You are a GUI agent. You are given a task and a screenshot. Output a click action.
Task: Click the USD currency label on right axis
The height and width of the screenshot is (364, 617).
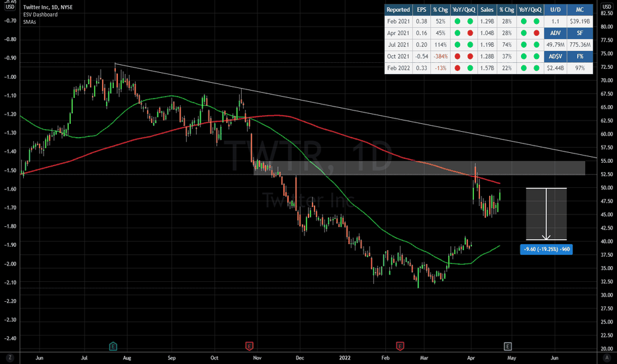[x=607, y=7]
